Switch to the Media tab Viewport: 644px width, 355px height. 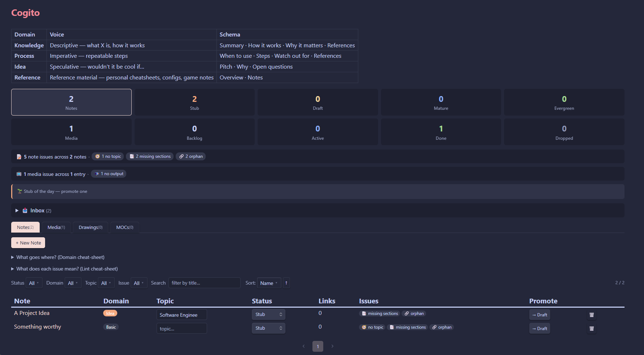56,227
